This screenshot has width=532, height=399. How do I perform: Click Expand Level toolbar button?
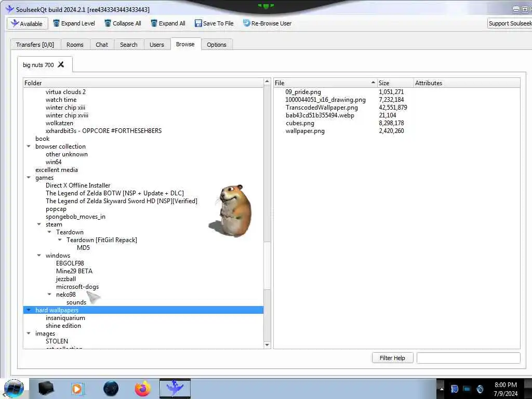pos(74,23)
